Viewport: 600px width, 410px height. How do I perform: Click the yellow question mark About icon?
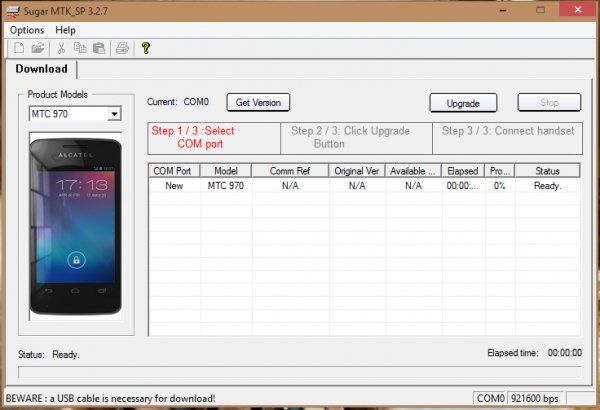pyautogui.click(x=145, y=48)
